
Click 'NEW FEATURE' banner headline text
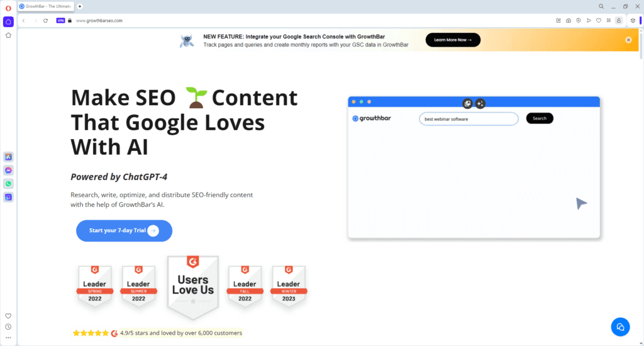(294, 36)
